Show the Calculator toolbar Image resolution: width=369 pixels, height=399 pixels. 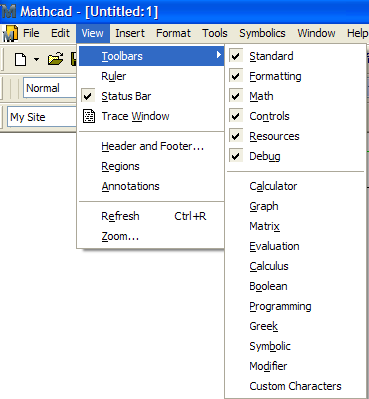[x=296, y=186]
